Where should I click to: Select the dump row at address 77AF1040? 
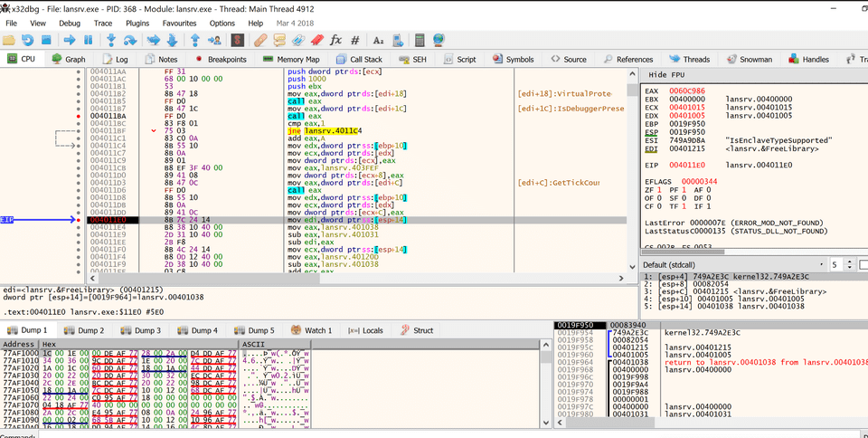tap(156, 383)
